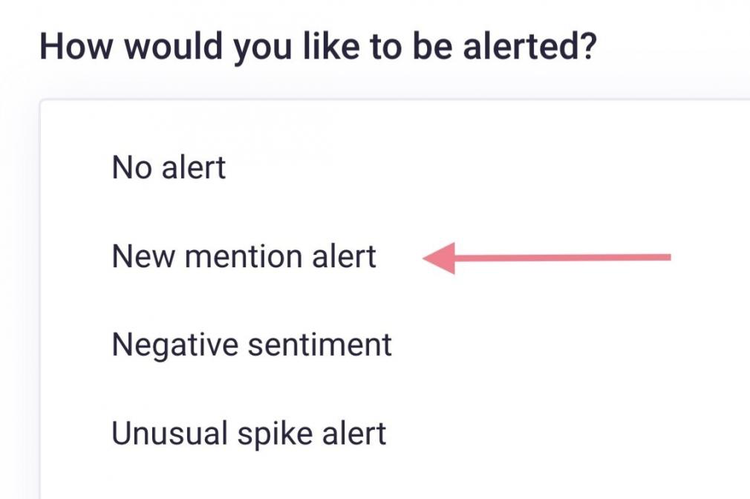Enable alerts for negative sentiment
750x499 pixels.
pyautogui.click(x=252, y=345)
